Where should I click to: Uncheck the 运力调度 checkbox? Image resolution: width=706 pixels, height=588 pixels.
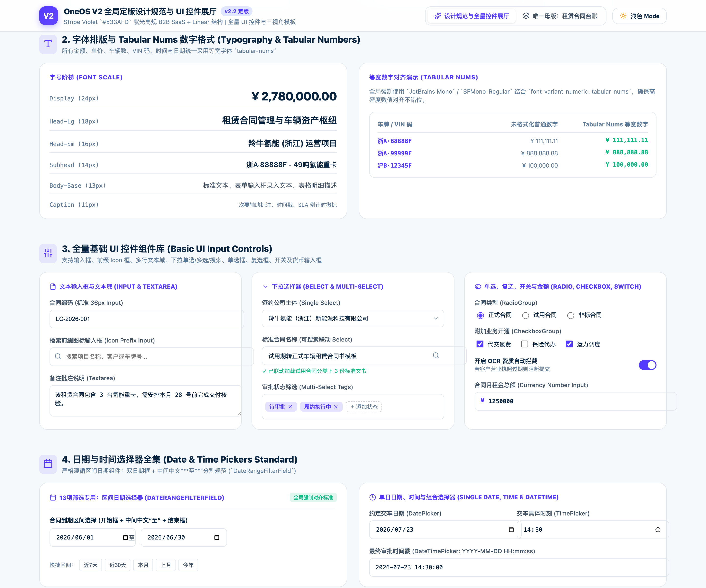[569, 344]
